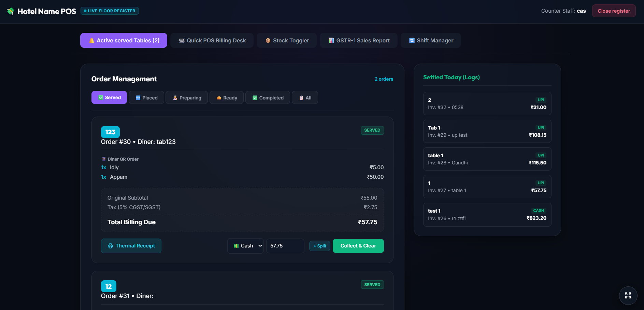
Task: Click the SERVED status badge on Order #30
Action: pos(372,130)
